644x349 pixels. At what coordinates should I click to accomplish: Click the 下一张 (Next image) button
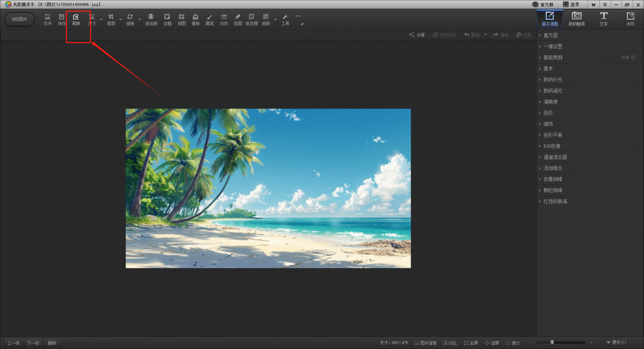[33, 343]
